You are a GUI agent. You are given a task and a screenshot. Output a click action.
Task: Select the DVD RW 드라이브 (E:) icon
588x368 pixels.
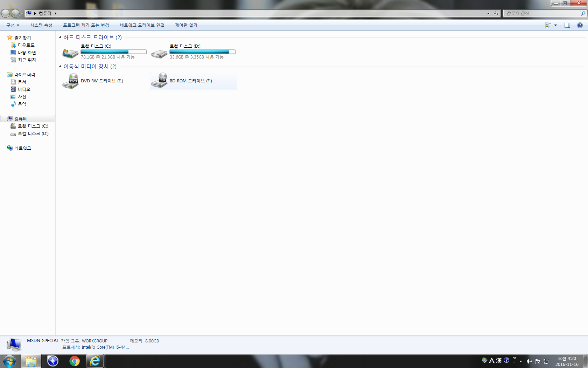tap(70, 81)
